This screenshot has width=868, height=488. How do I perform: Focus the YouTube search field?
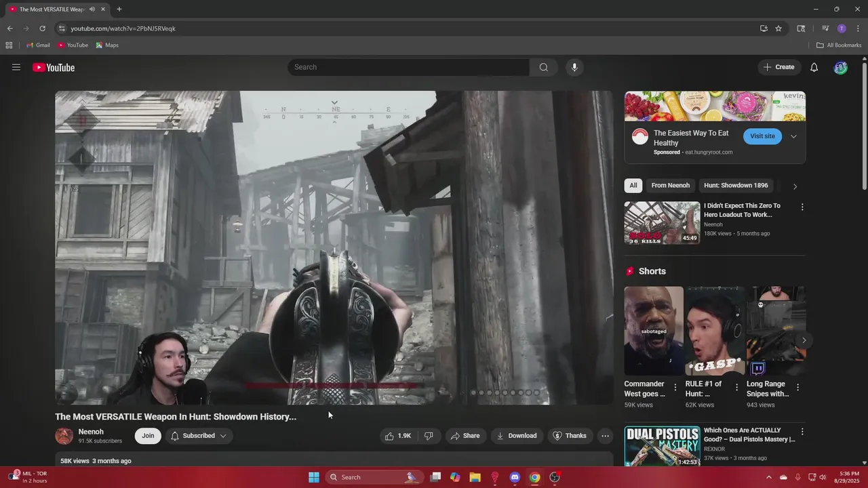pyautogui.click(x=408, y=67)
